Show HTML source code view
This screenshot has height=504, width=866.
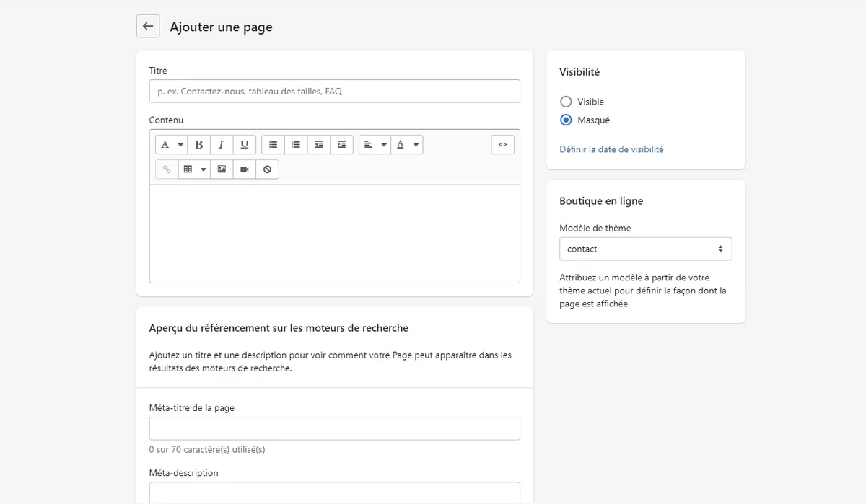(503, 144)
